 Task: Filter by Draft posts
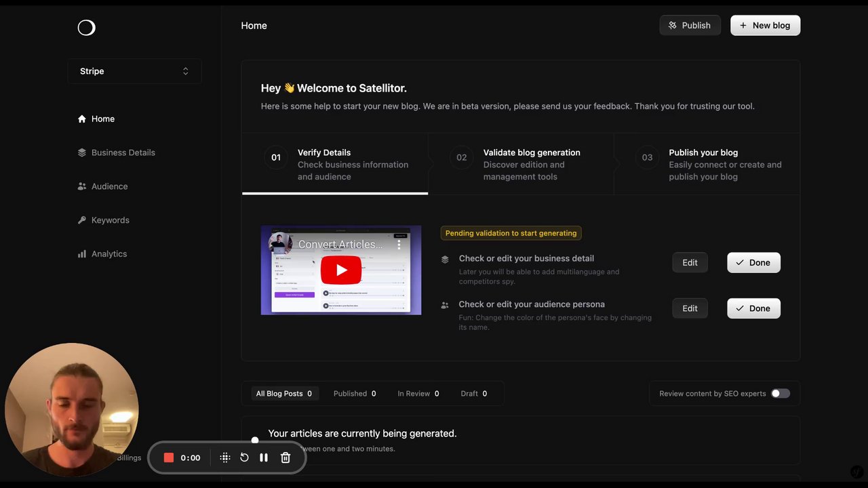(474, 394)
